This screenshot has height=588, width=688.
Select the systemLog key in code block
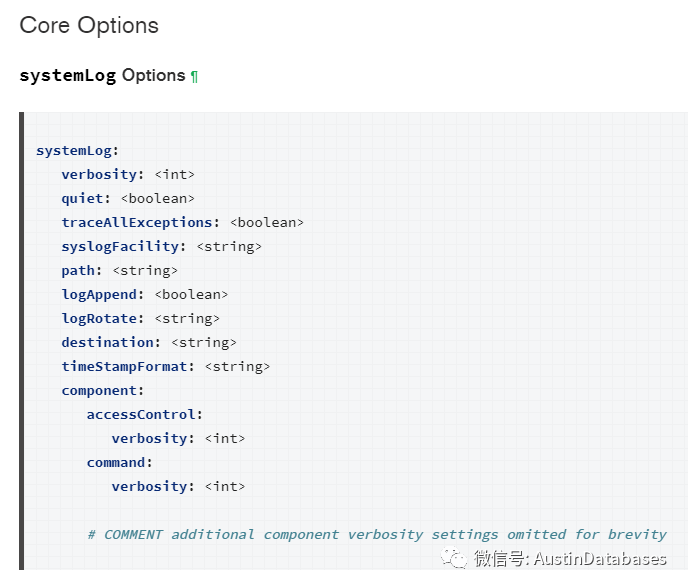77,151
